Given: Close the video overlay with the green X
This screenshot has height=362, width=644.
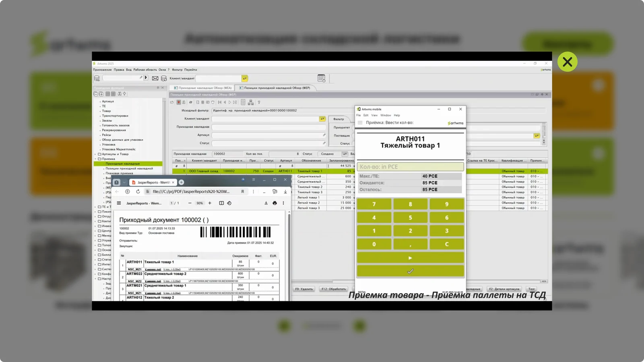Looking at the screenshot, I should point(568,62).
